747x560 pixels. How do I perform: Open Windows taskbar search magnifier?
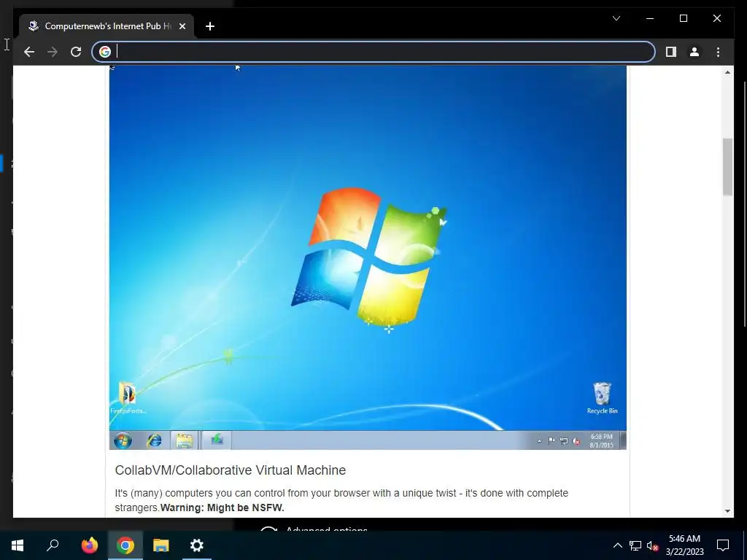pyautogui.click(x=53, y=545)
